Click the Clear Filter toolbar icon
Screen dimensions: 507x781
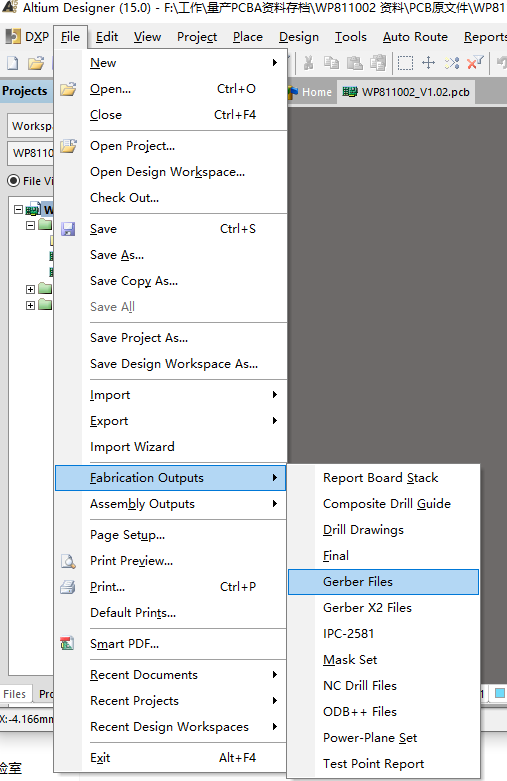[475, 63]
